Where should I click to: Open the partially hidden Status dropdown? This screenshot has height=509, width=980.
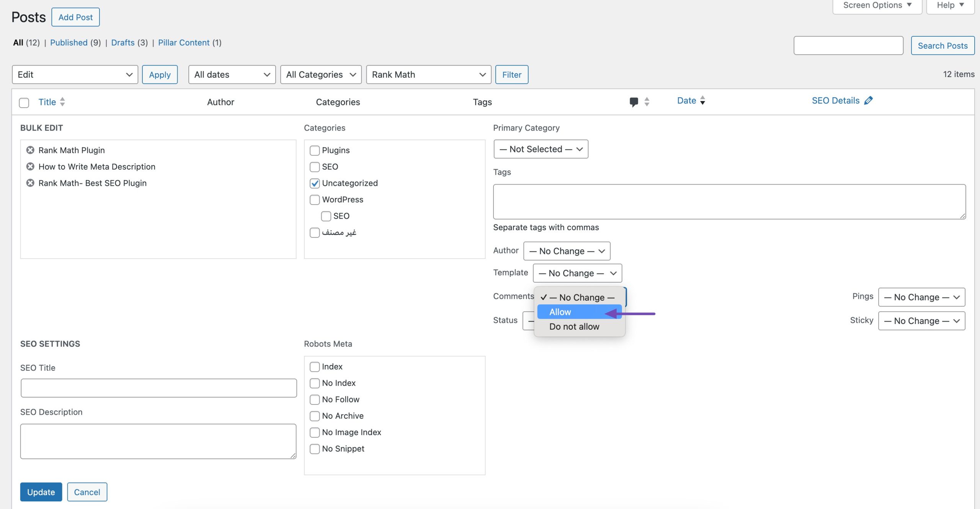(x=529, y=321)
